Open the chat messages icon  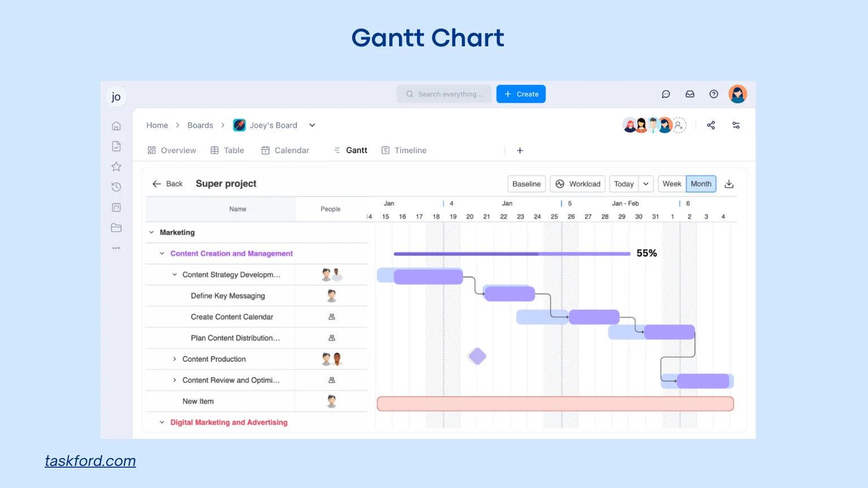pyautogui.click(x=666, y=94)
